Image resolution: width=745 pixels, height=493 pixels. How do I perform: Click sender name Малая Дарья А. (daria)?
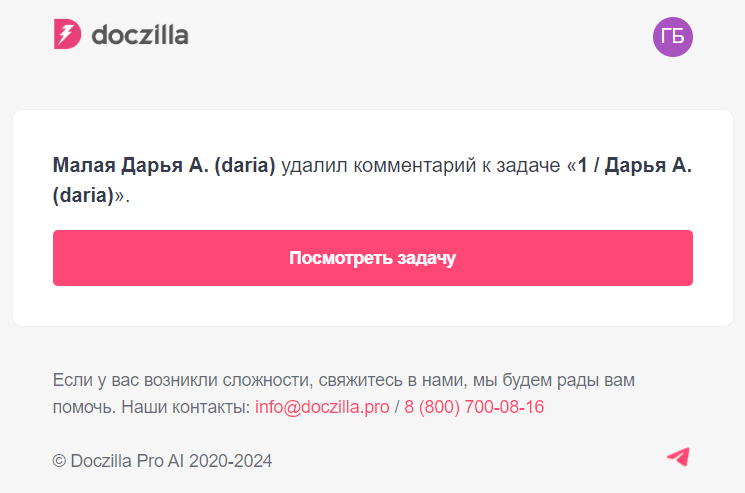coord(164,166)
